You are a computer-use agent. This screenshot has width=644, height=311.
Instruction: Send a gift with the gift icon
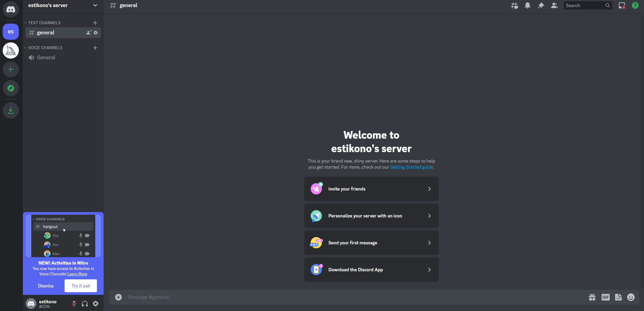point(592,297)
